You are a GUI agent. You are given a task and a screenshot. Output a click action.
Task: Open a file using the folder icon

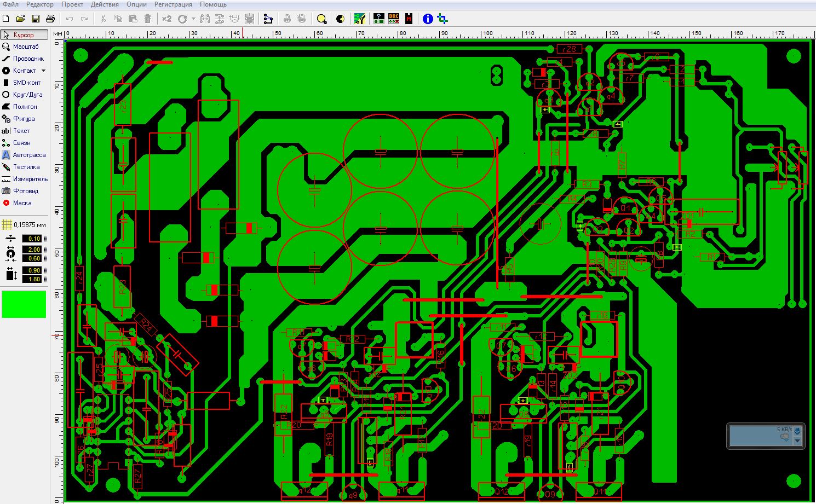[x=20, y=19]
